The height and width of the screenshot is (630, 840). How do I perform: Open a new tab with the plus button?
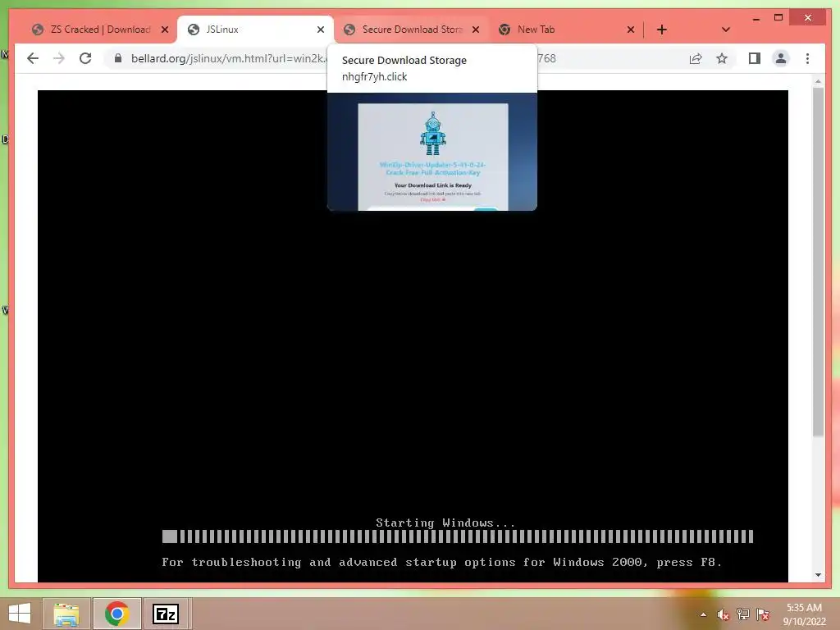[x=662, y=30]
